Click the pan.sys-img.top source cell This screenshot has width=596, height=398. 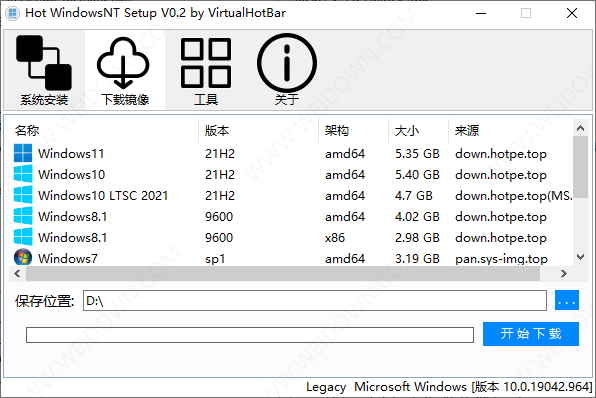click(501, 258)
